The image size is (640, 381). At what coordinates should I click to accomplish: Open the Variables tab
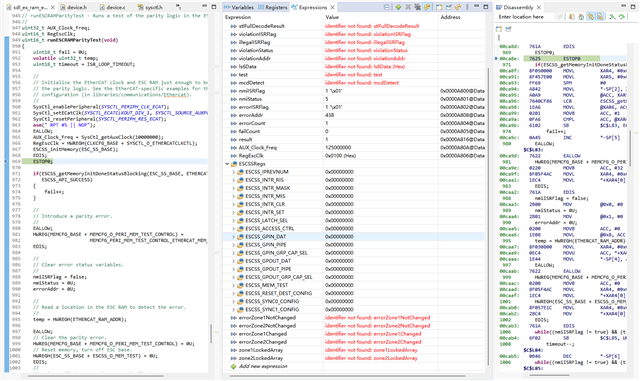(x=239, y=7)
